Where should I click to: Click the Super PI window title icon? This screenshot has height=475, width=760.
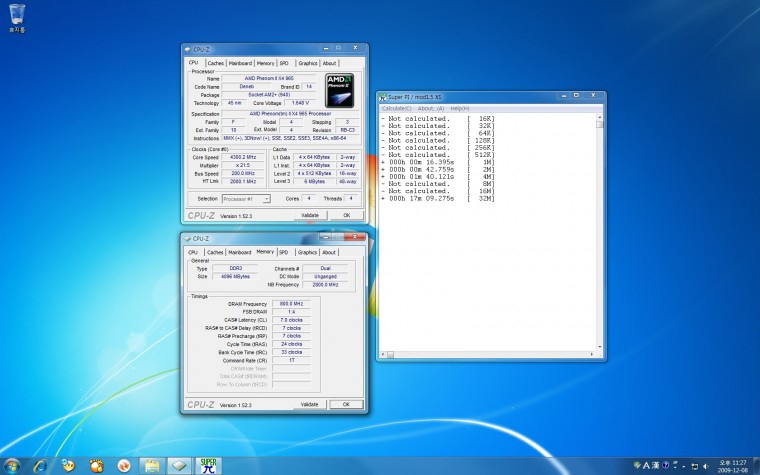pyautogui.click(x=383, y=97)
